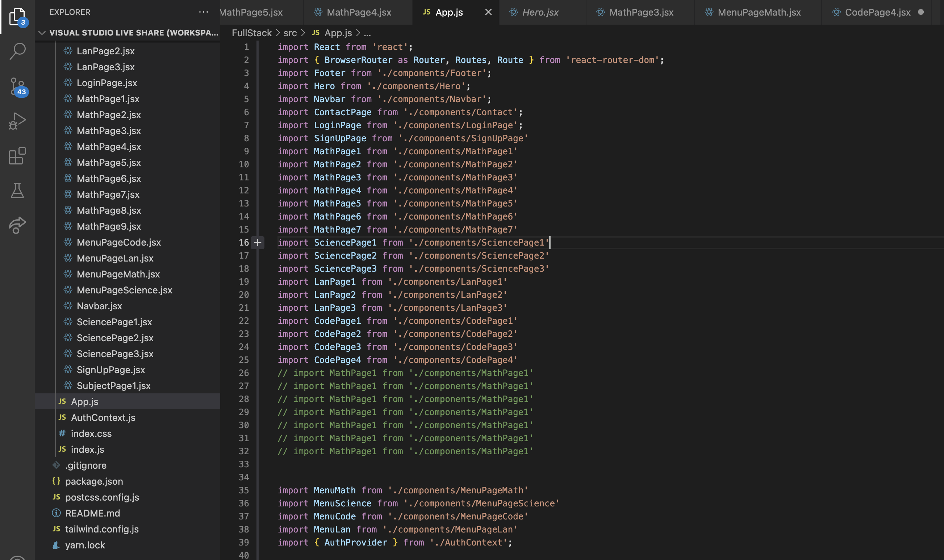This screenshot has height=560, width=944.
Task: Open the Testing flask icon
Action: (x=17, y=191)
